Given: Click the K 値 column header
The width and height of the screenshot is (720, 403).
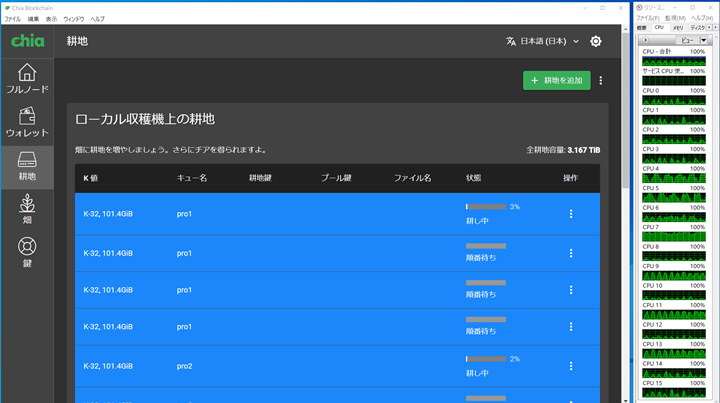Looking at the screenshot, I should pos(90,178).
